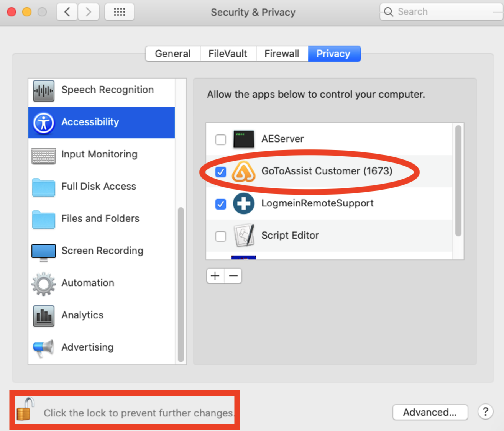
Task: Select the Accessibility label
Action: [90, 122]
